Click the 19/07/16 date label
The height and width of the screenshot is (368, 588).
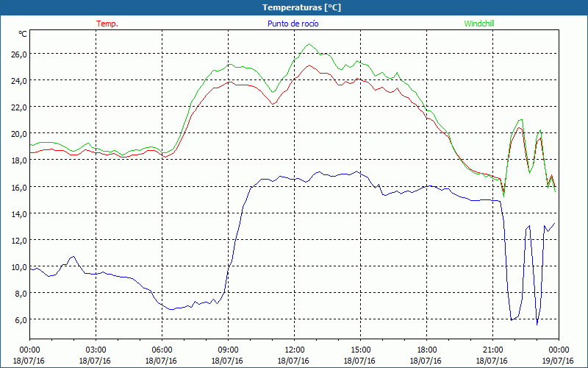pyautogui.click(x=558, y=361)
